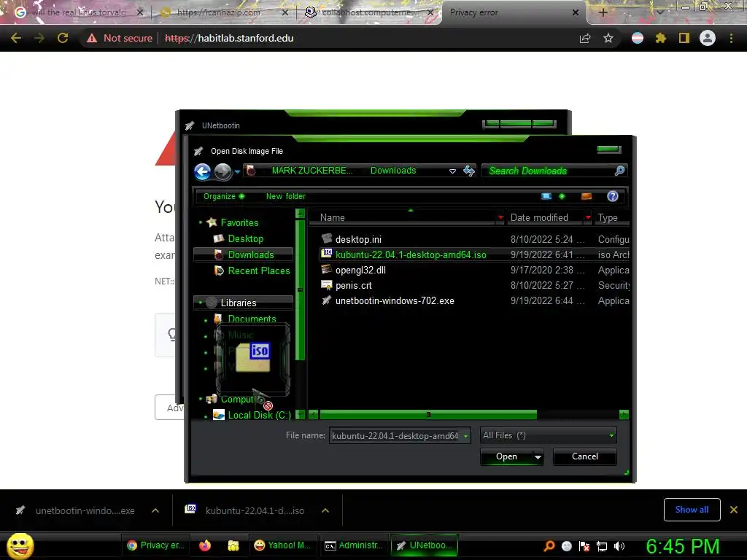Open a new Chrome tab
Viewport: 747px width, 560px height.
[x=603, y=12]
